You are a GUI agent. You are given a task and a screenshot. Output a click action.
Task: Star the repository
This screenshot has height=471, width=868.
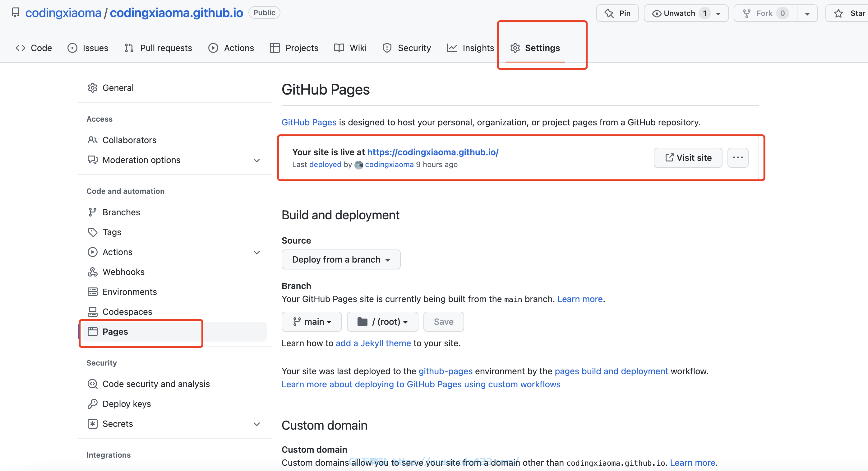point(847,13)
